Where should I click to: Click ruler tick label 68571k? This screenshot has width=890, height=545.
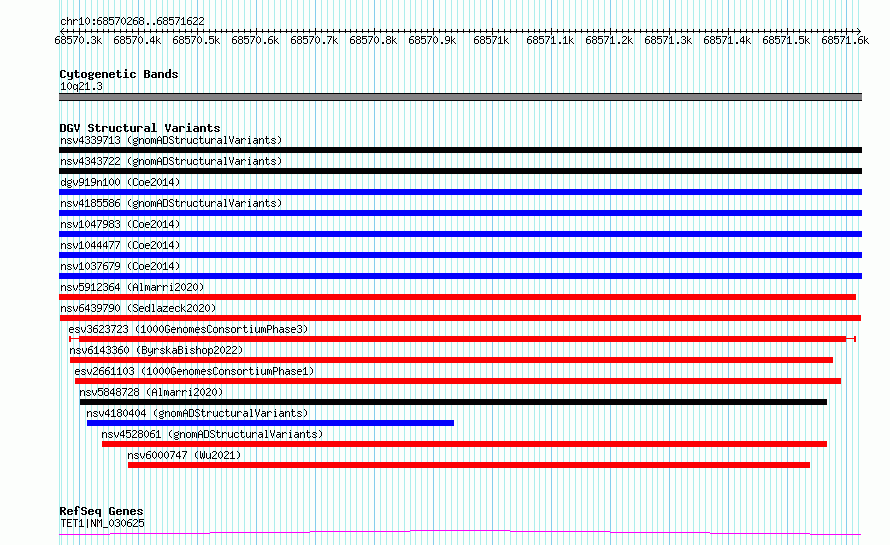(492, 41)
